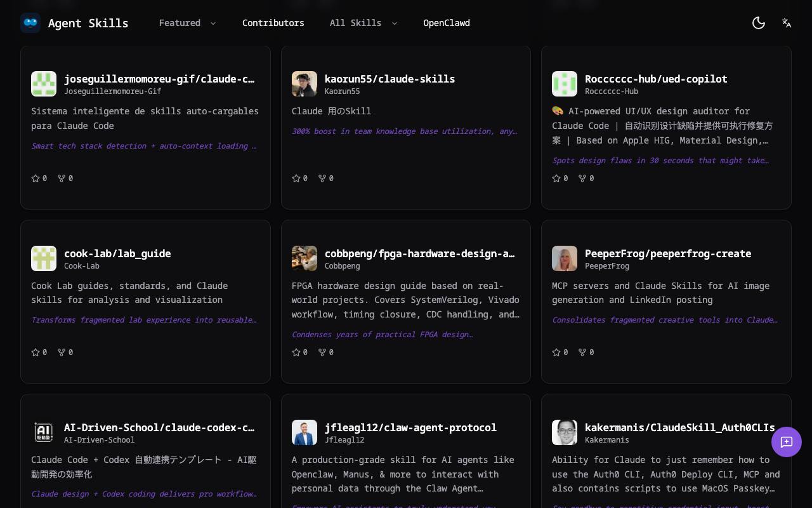The height and width of the screenshot is (508, 812).
Task: Open the kaorun55/claude-skills card title
Action: coord(390,79)
